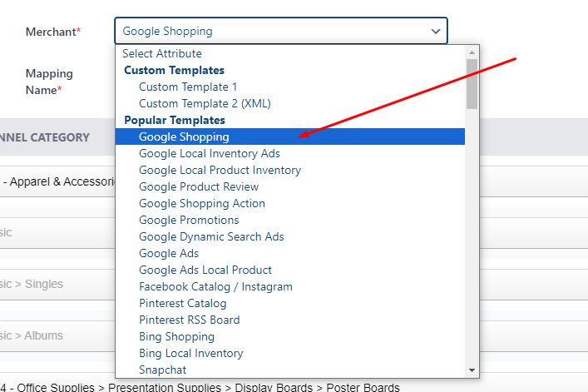Screen dimensions: 588x392
Task: Click the Singles category row text
Action: [32, 284]
